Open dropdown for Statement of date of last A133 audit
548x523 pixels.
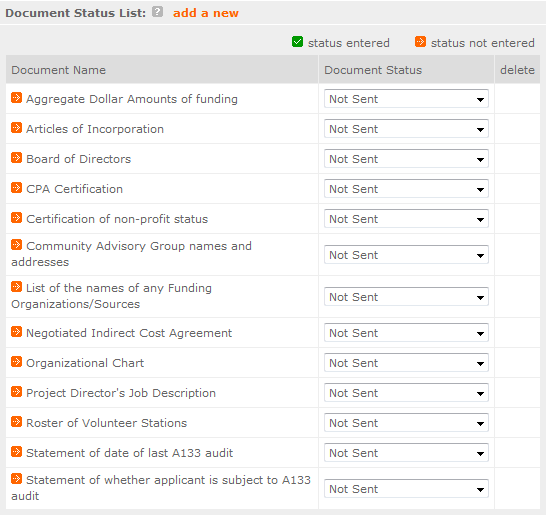coord(406,453)
